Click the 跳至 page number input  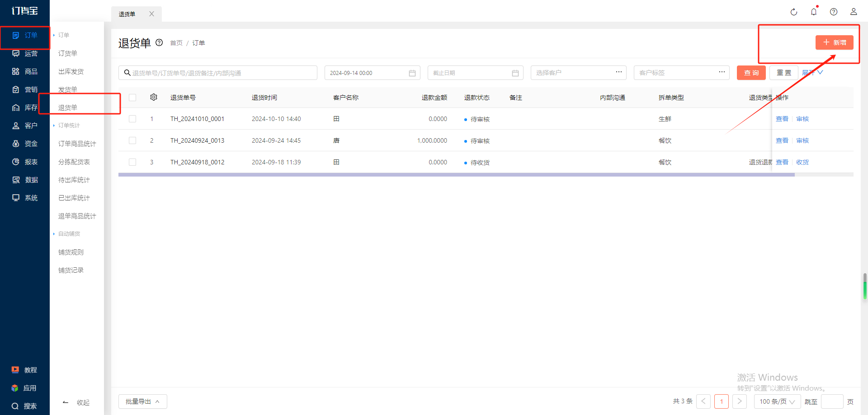(832, 401)
